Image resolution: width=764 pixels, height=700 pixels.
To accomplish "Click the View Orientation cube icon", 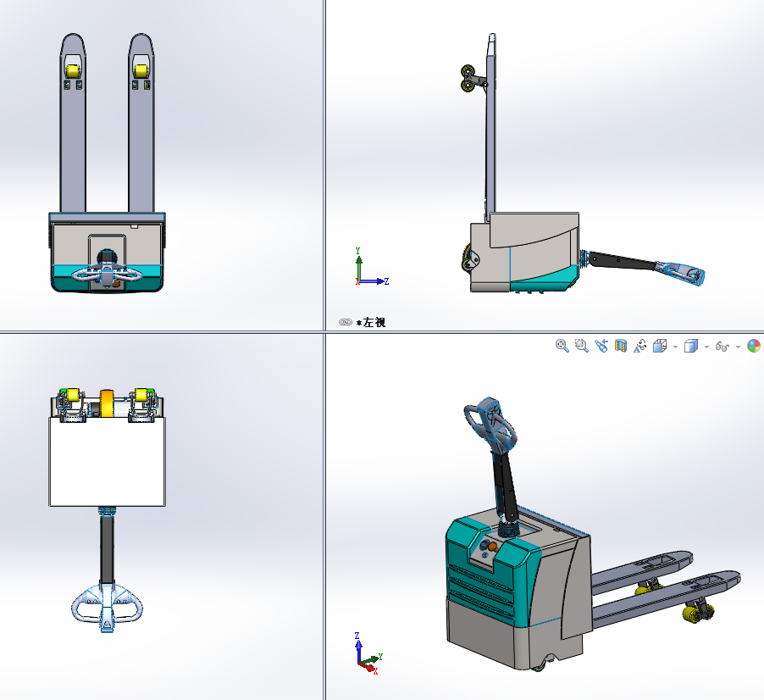I will point(660,346).
